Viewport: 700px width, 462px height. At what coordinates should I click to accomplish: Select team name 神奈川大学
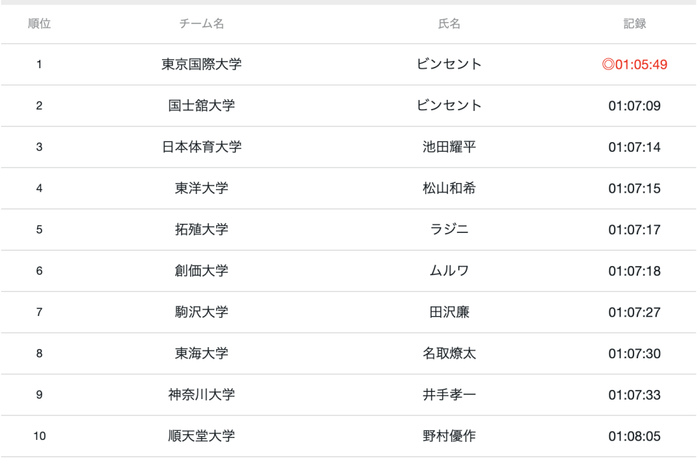click(201, 394)
